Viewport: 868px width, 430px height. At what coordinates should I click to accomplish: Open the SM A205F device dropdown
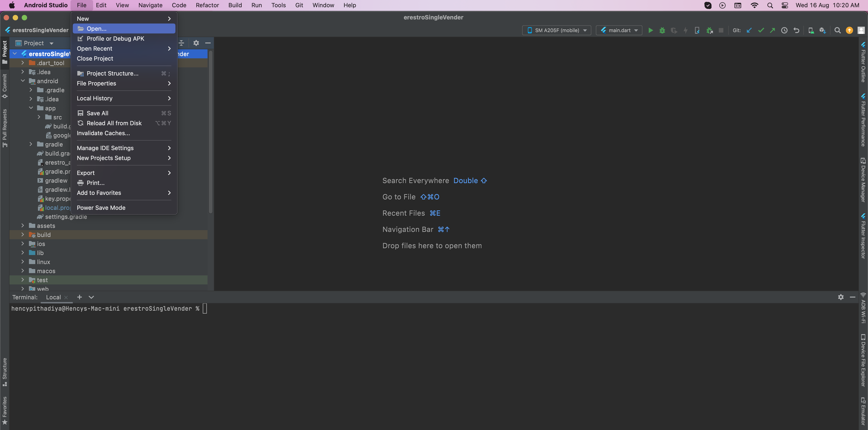pos(557,30)
